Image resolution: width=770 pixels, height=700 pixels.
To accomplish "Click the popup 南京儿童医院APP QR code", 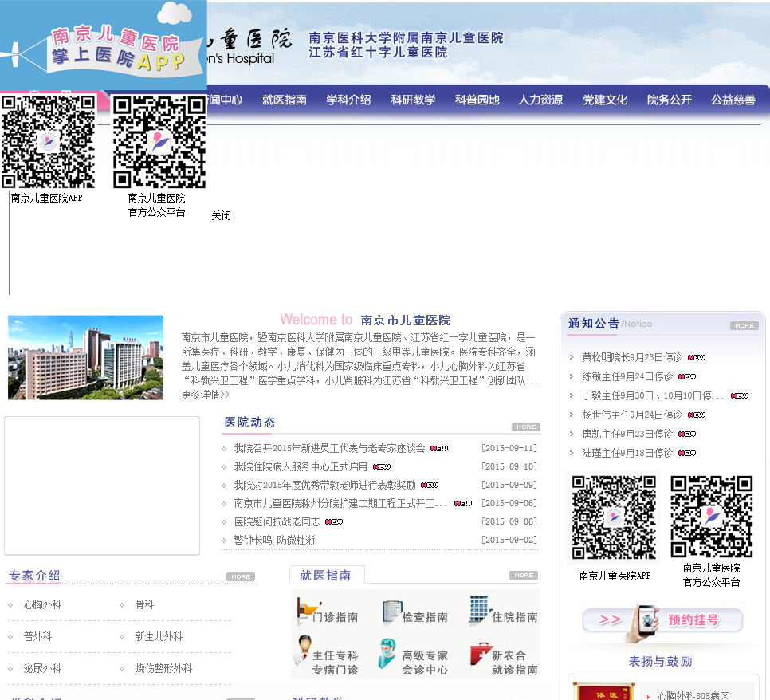I will [x=48, y=141].
